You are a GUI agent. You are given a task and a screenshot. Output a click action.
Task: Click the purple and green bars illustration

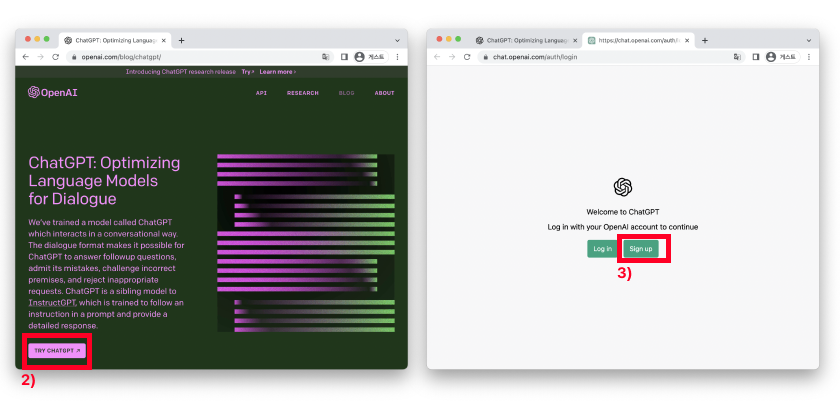click(x=306, y=243)
